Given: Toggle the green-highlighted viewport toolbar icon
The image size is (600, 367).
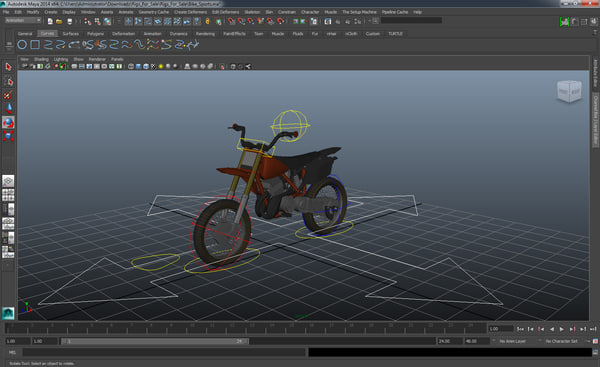Looking at the screenshot, I should 62,67.
